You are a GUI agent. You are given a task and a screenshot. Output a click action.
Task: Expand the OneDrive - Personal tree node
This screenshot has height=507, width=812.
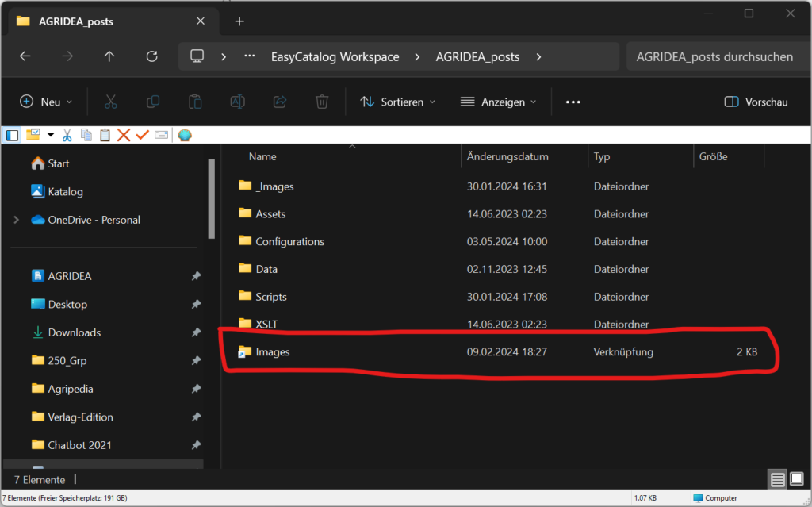[x=16, y=220]
